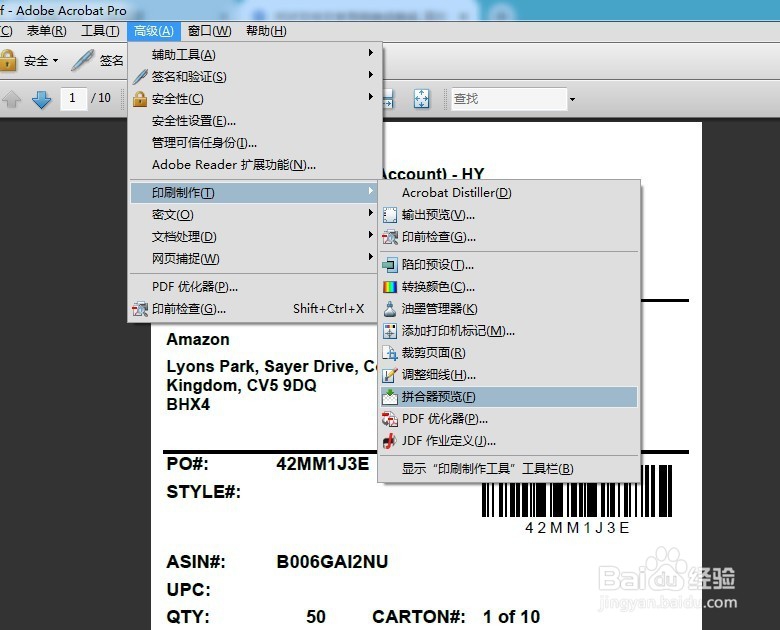This screenshot has width=780, height=630.
Task: Choose 转换颜色(C)... from the submenu
Action: pyautogui.click(x=509, y=287)
